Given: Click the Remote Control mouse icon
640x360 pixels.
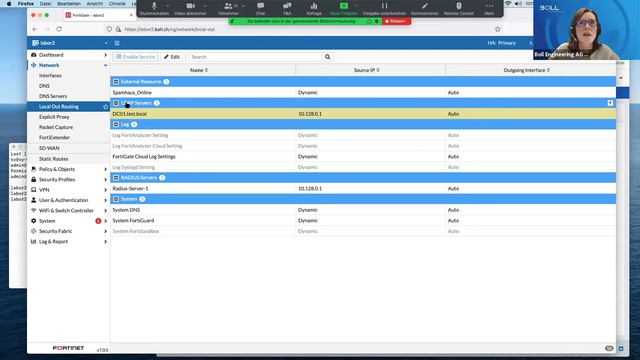Looking at the screenshot, I should 459,6.
